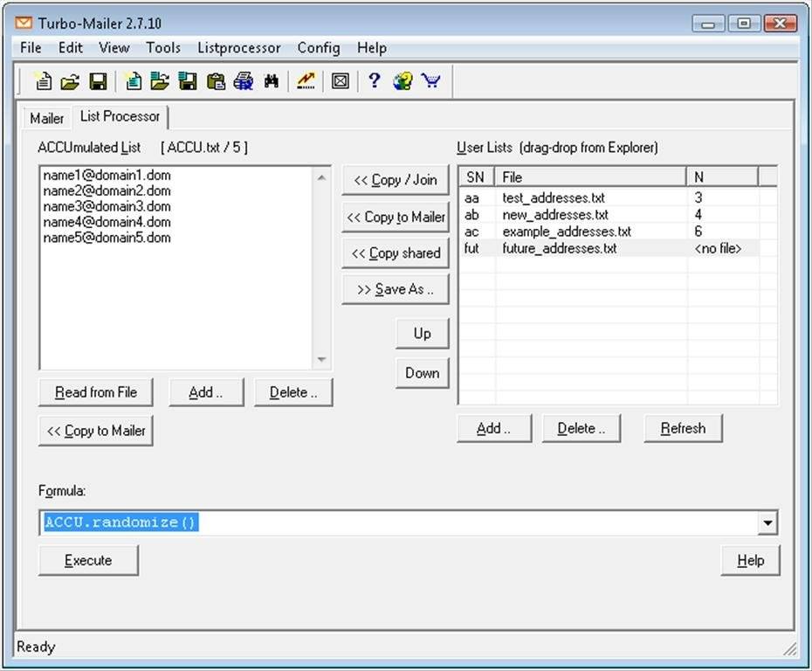
Task: Click the binoculars Find icon
Action: (272, 81)
